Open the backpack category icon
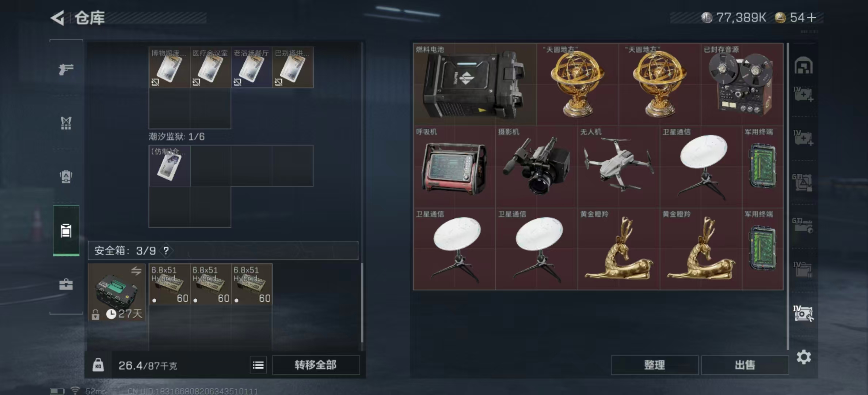The height and width of the screenshot is (395, 868). click(x=66, y=177)
